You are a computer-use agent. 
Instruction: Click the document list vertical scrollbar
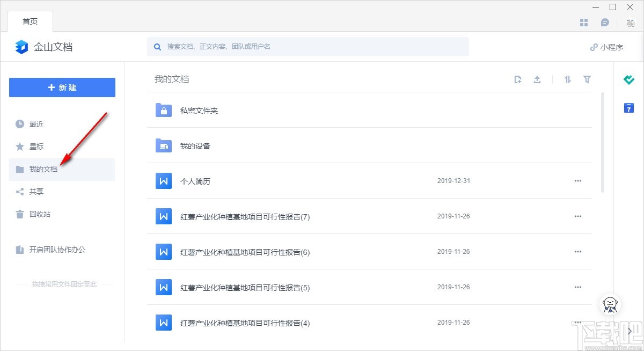coord(603,142)
